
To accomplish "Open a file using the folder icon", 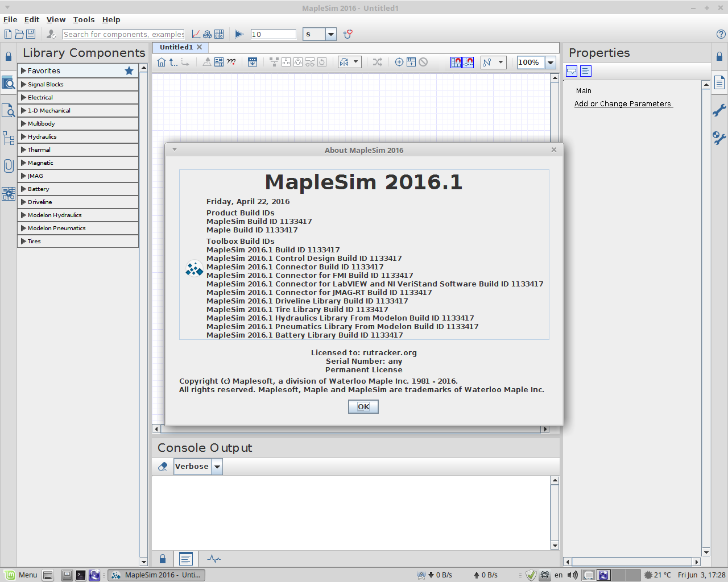I will (19, 34).
